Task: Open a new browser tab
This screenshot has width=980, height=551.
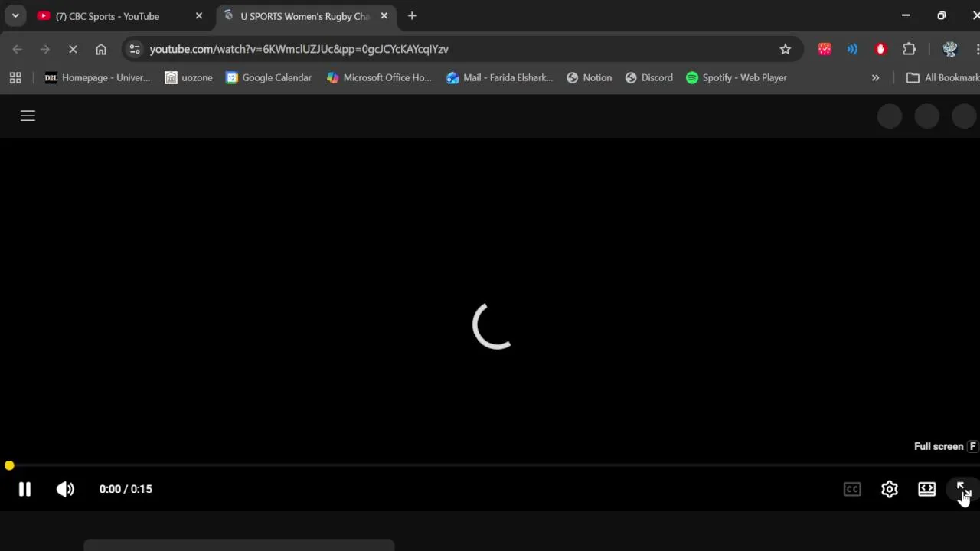Action: click(412, 16)
